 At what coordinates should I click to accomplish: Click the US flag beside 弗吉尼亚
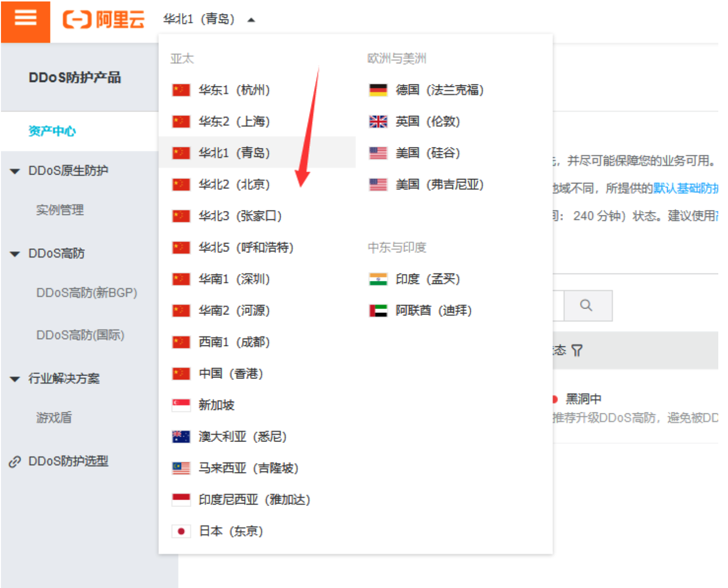click(x=378, y=185)
